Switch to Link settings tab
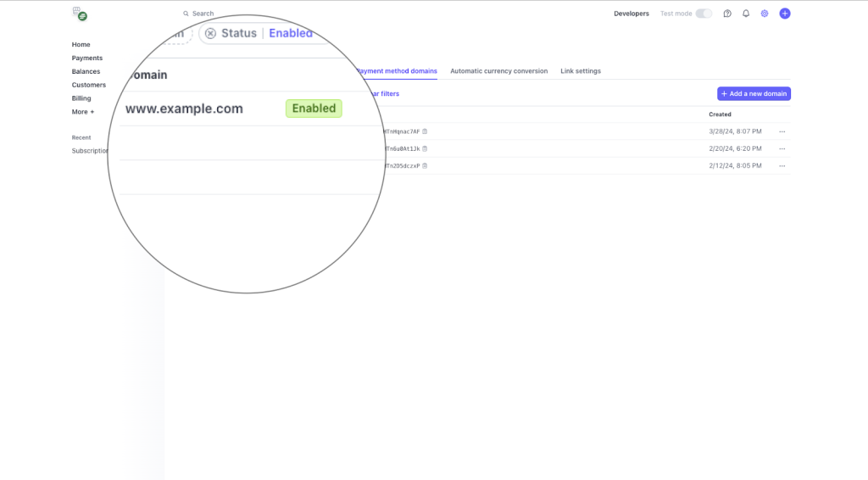The image size is (868, 480). coord(581,71)
